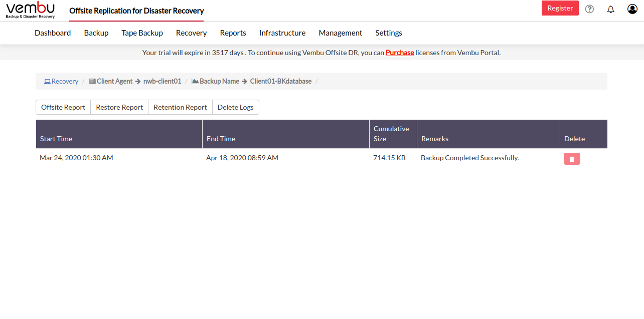
Task: Open the Reports menu
Action: [x=233, y=33]
